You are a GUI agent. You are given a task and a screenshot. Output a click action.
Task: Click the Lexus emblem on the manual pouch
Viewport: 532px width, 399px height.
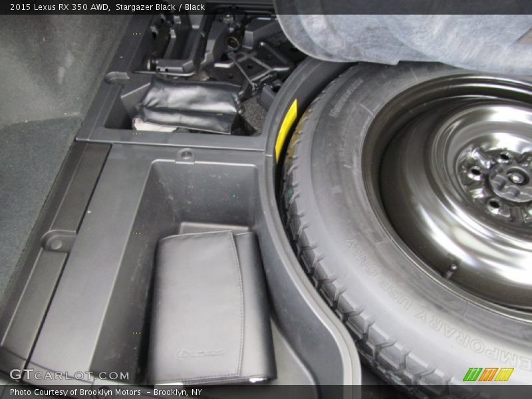[199, 353]
